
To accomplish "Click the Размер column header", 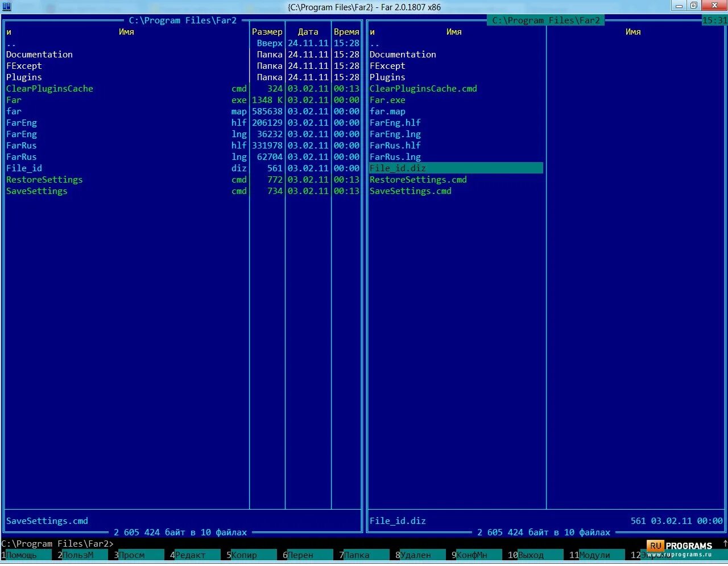I will click(x=267, y=32).
